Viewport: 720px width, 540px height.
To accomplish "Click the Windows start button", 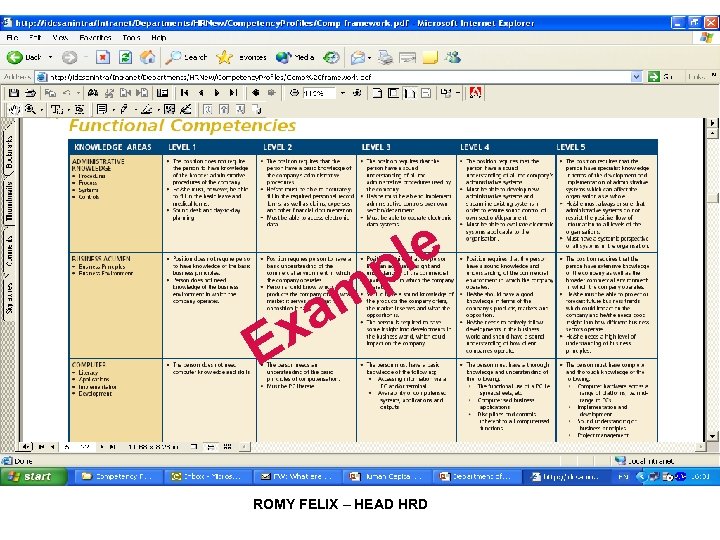I will [x=33, y=477].
